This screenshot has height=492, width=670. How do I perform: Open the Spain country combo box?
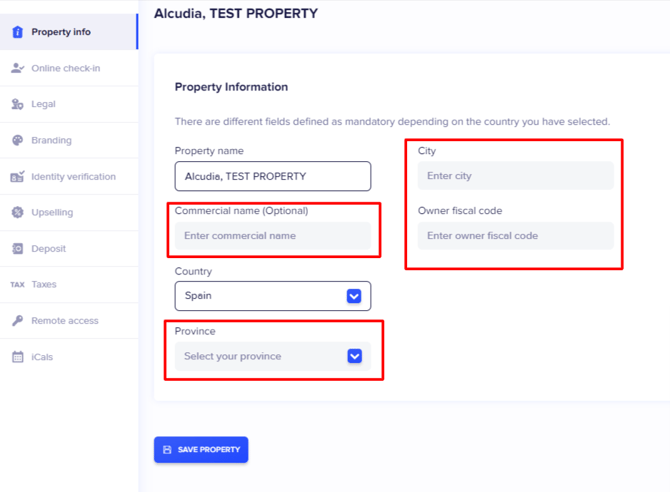pos(260,296)
